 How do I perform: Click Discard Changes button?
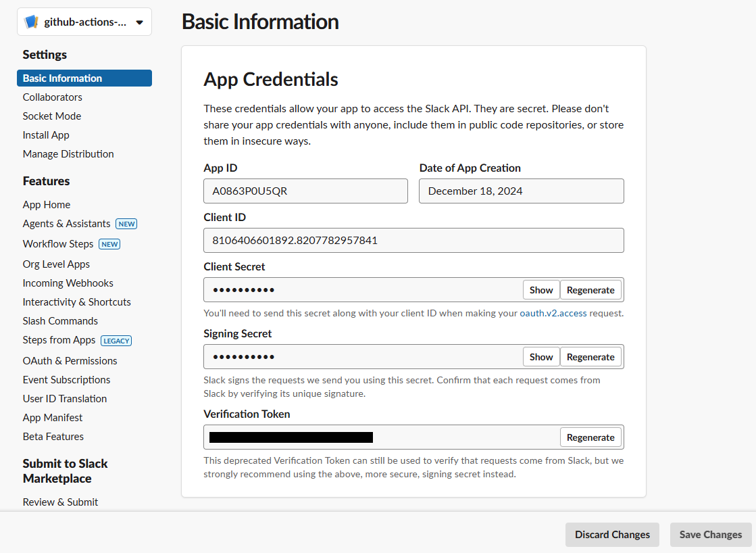click(x=612, y=535)
